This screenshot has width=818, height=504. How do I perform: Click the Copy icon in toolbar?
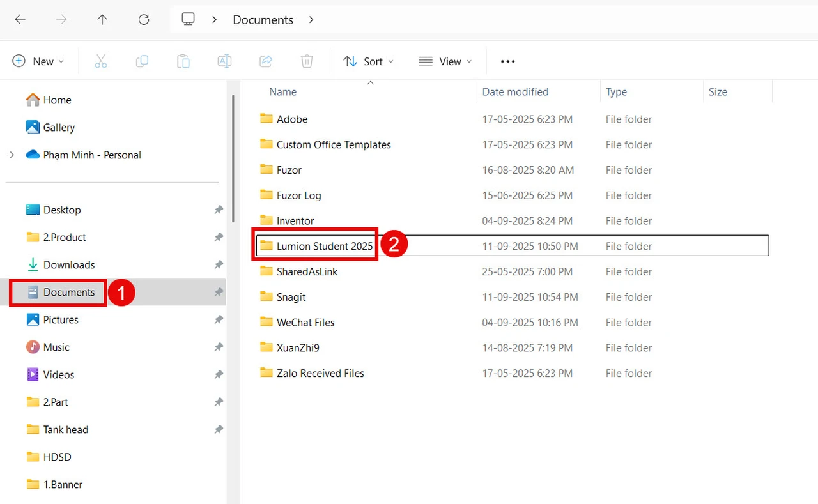[x=142, y=61]
